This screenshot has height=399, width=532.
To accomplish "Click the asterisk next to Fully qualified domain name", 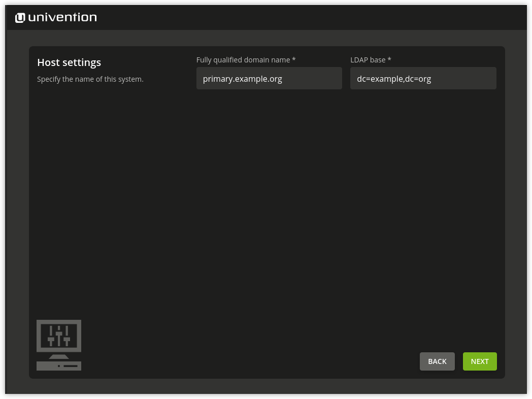I will pos(293,59).
